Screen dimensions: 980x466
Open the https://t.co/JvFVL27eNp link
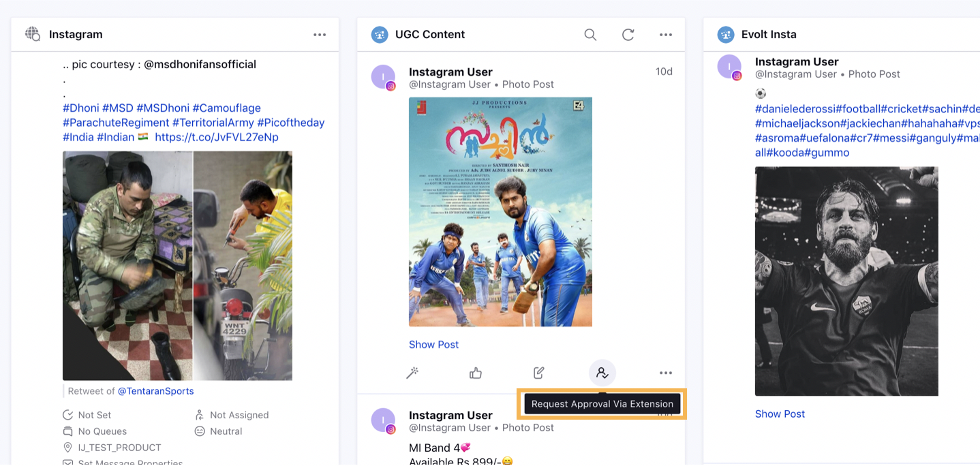coord(217,138)
